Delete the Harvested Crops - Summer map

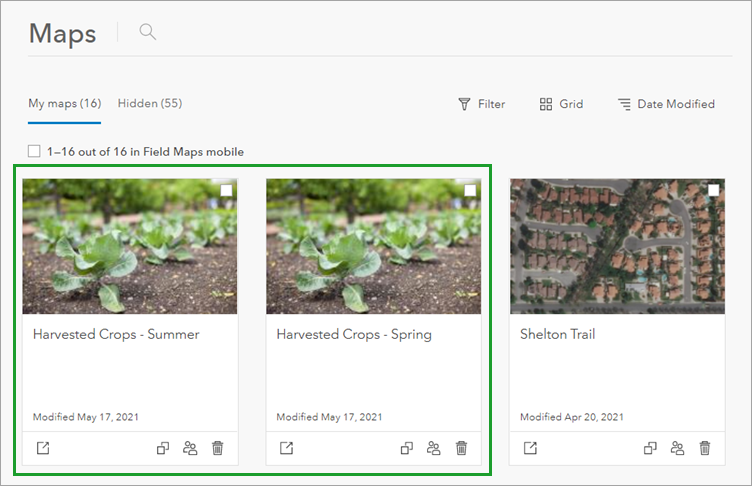(217, 448)
